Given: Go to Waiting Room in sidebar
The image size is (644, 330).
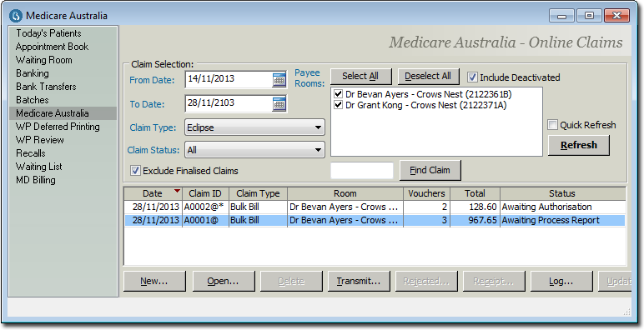Looking at the screenshot, I should pyautogui.click(x=44, y=60).
